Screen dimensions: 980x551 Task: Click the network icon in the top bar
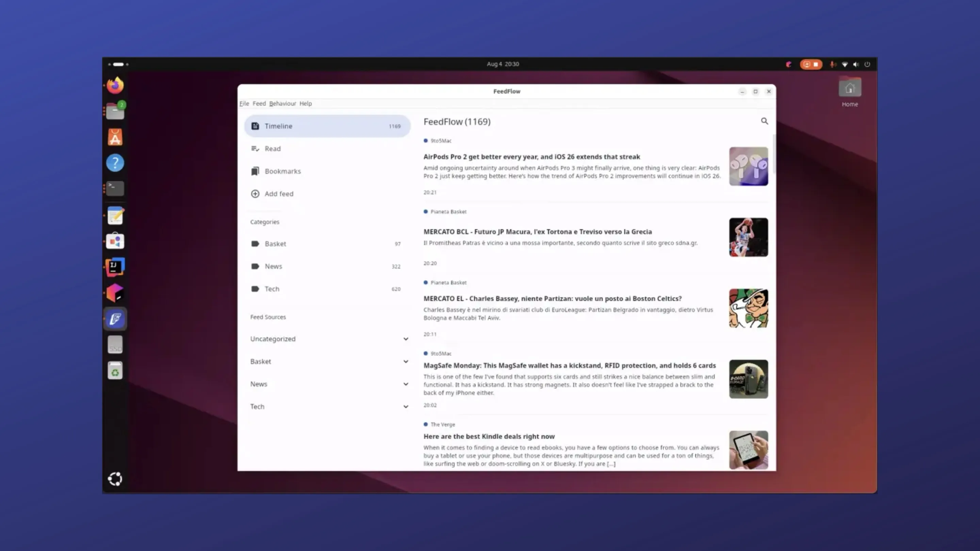845,64
